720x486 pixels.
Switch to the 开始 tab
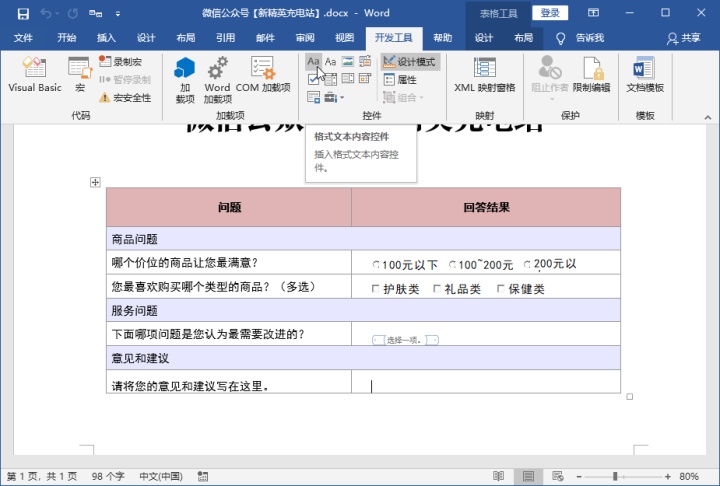click(x=67, y=38)
